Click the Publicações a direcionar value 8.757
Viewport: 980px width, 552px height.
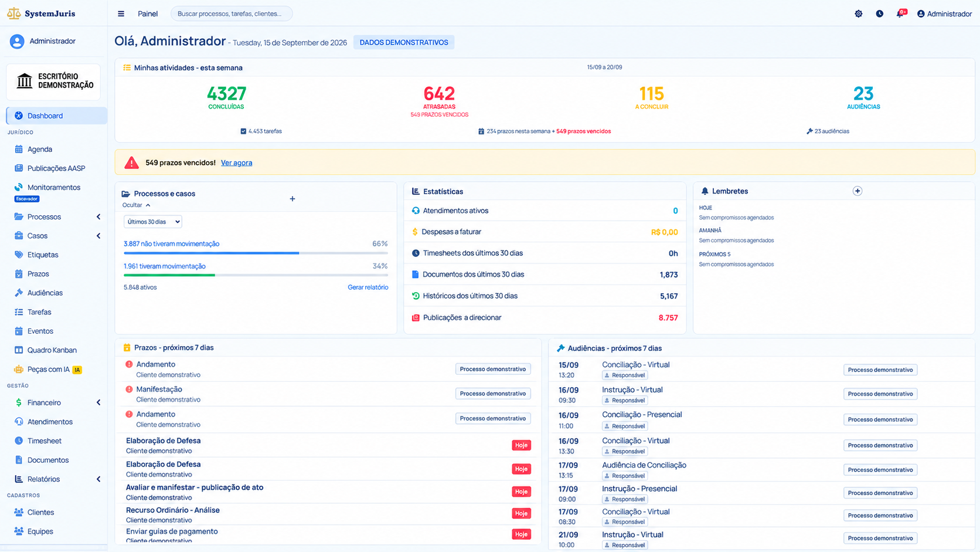click(x=668, y=317)
